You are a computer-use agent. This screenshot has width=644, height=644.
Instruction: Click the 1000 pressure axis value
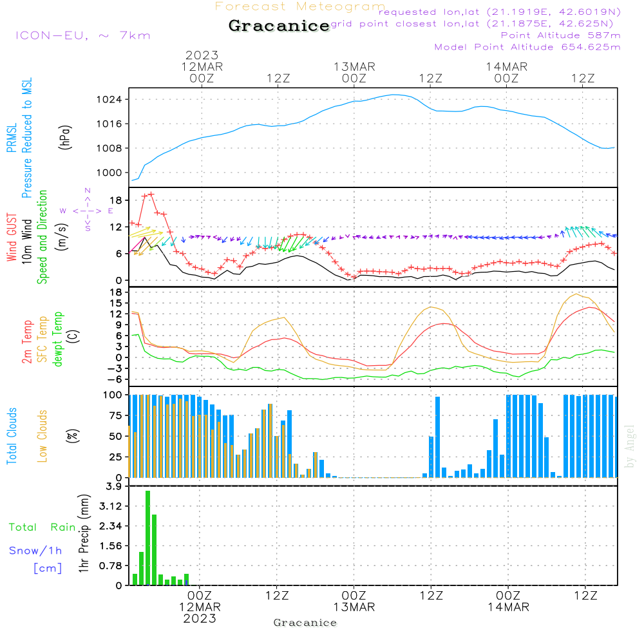(x=109, y=173)
